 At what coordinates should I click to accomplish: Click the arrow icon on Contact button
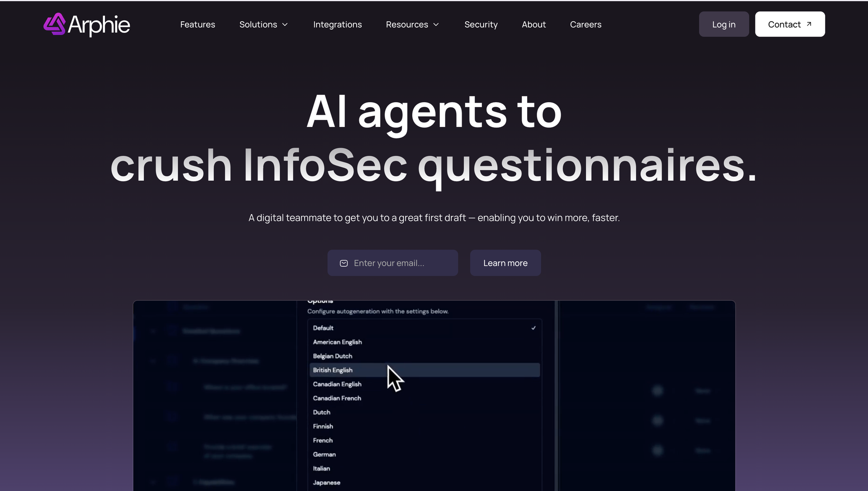click(x=809, y=24)
